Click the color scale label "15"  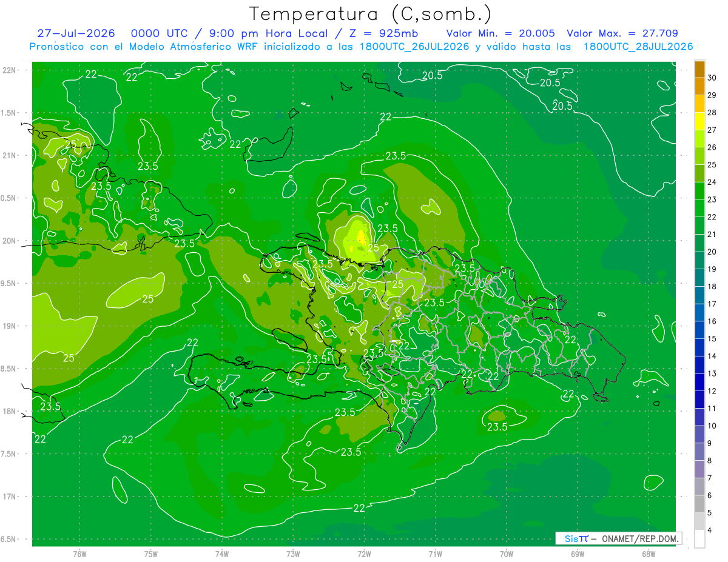(712, 339)
